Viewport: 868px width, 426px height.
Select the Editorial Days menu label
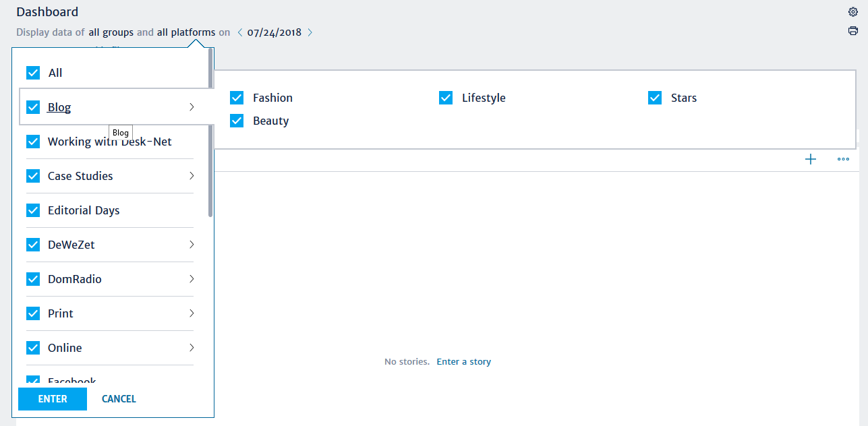[84, 210]
